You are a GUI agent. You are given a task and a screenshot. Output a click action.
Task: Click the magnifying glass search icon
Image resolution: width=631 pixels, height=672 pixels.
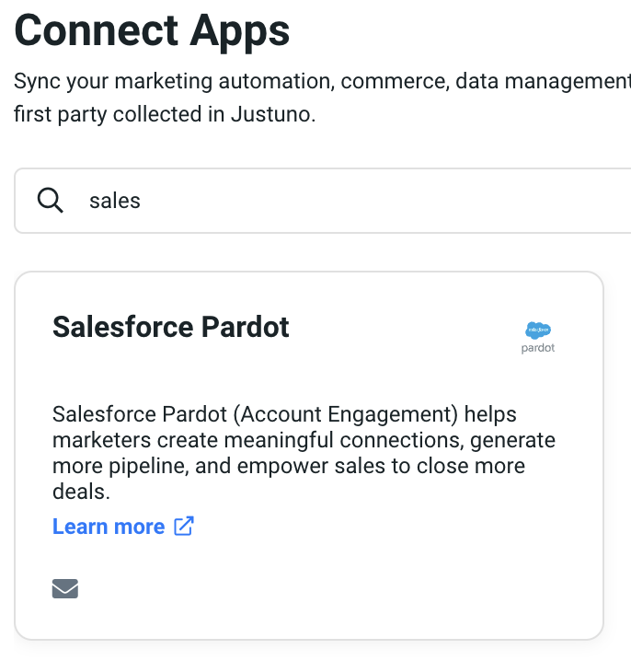pyautogui.click(x=50, y=201)
